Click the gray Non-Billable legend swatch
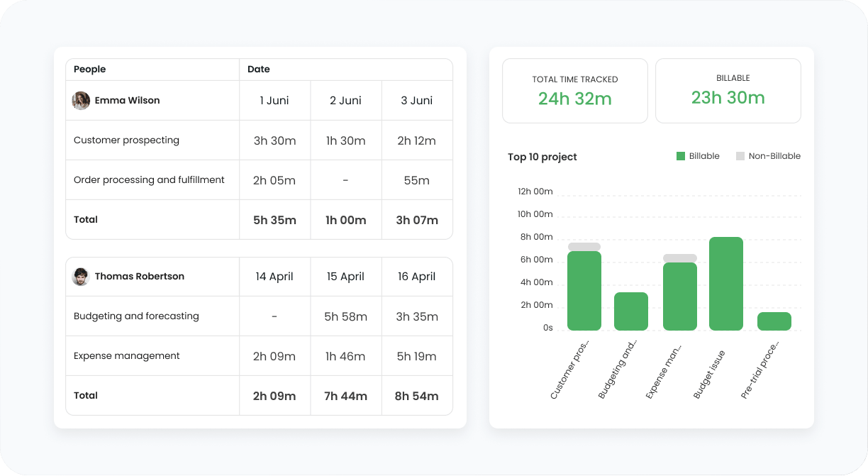The width and height of the screenshot is (868, 476). click(740, 156)
